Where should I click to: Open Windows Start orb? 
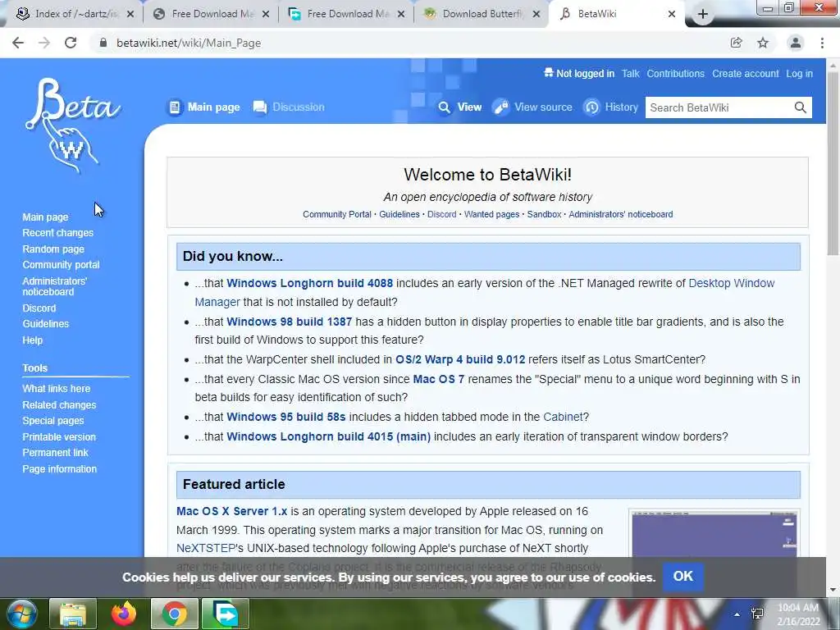tap(22, 614)
